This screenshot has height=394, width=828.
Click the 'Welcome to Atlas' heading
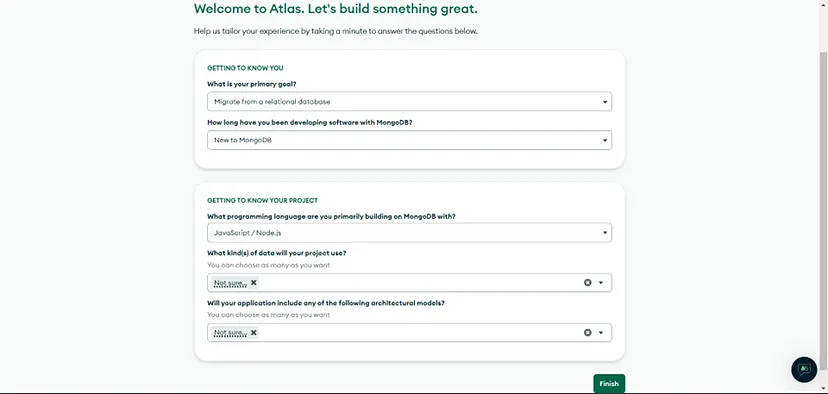pyautogui.click(x=335, y=8)
